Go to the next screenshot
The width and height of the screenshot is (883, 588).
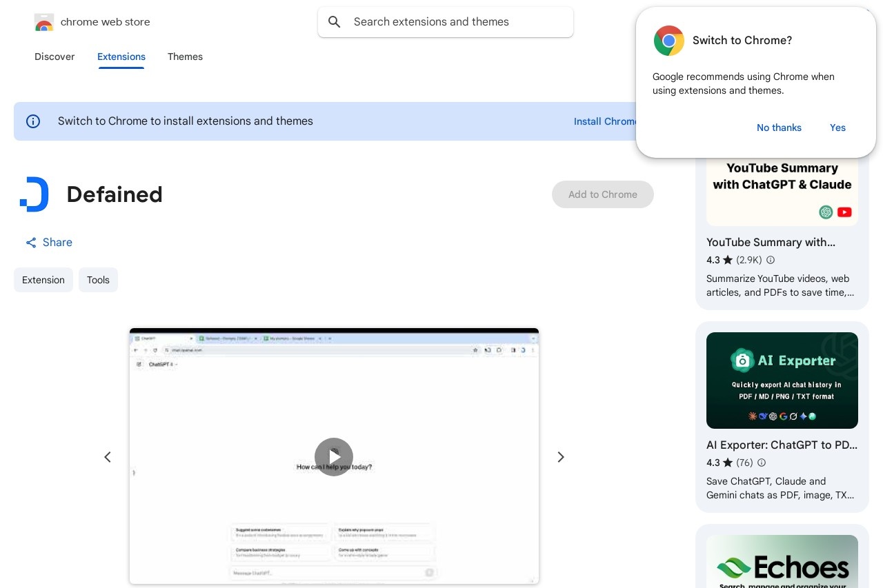(x=561, y=457)
